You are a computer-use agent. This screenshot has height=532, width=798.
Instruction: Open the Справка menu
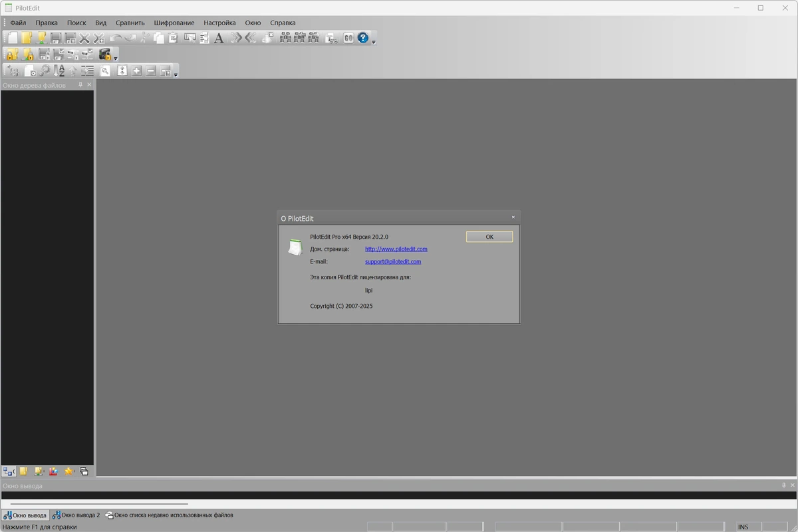283,23
